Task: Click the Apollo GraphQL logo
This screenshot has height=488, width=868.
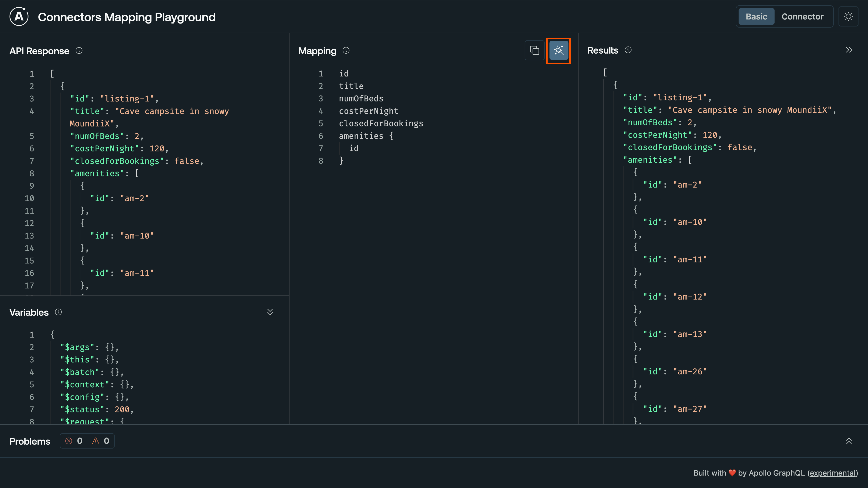Action: 19,16
